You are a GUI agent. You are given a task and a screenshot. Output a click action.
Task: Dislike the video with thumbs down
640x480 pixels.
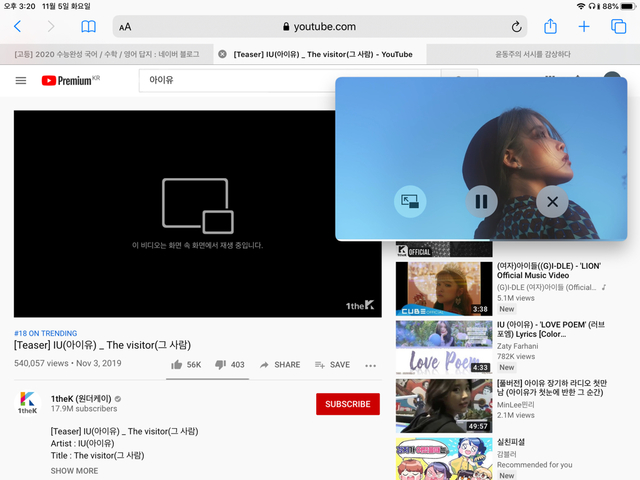[x=230, y=365]
